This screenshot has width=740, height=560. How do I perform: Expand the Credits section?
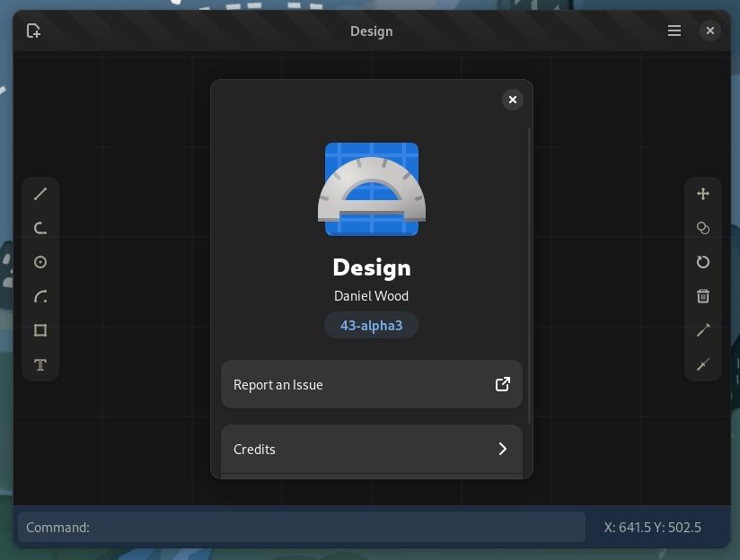[x=371, y=449]
